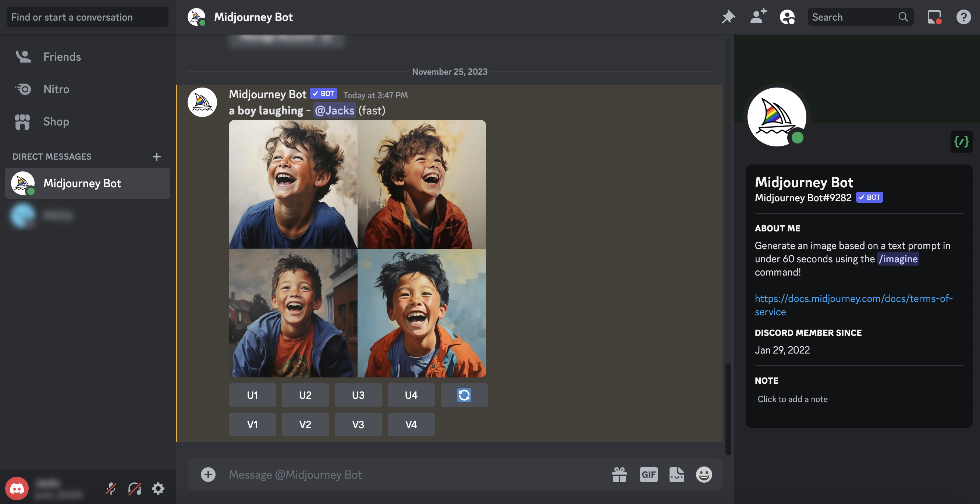The image size is (980, 504).
Task: Upscale the third image with the U3 button
Action: (x=358, y=395)
